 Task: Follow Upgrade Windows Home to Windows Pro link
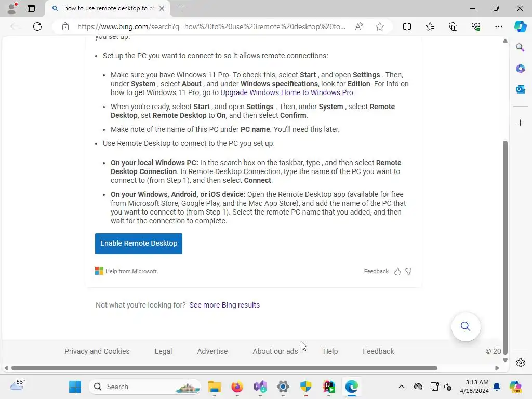[287, 92]
